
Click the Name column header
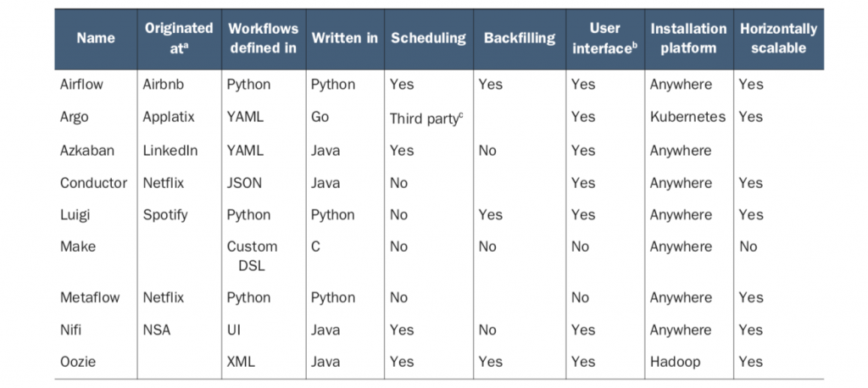click(x=95, y=38)
